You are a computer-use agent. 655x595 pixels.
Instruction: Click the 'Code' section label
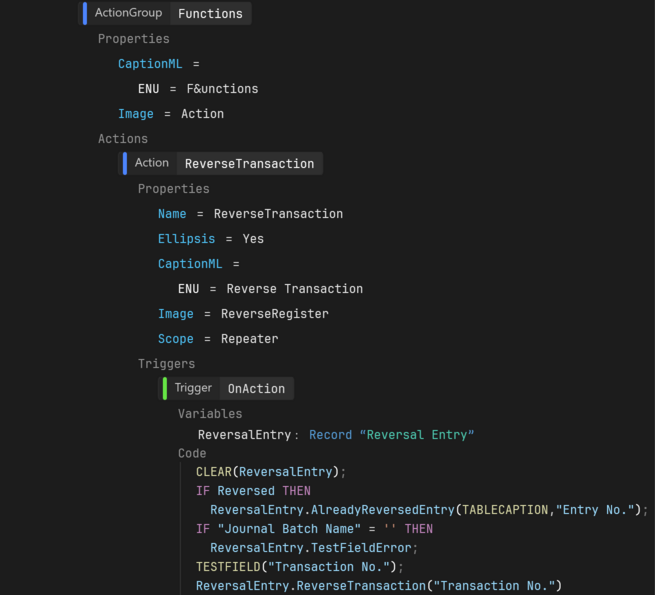click(x=192, y=453)
